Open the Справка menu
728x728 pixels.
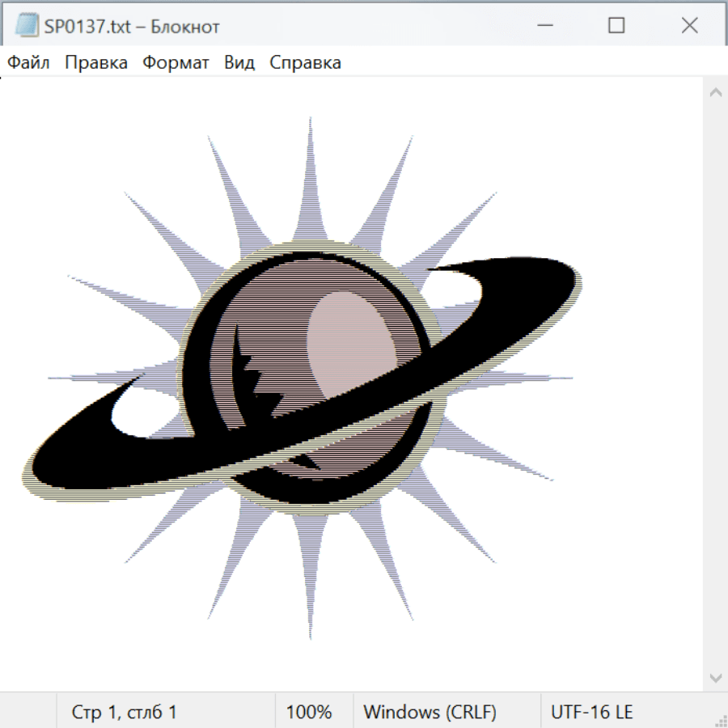tap(305, 63)
